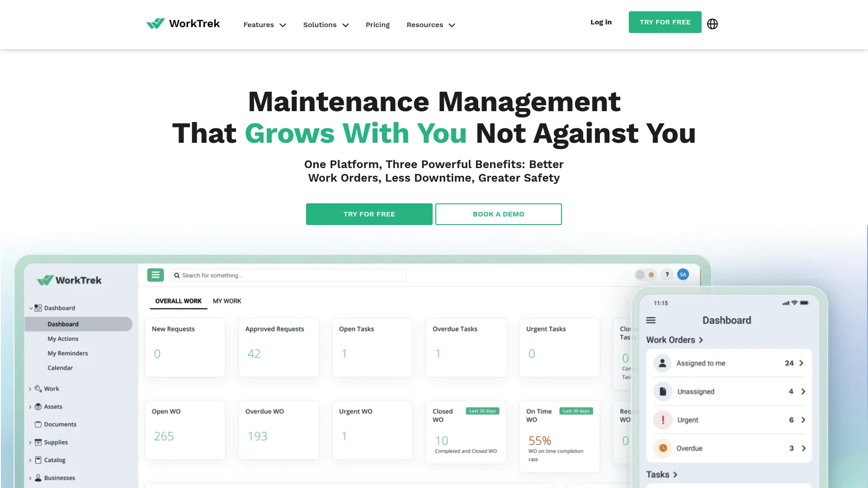Tap the Overdue clock icon

662,448
